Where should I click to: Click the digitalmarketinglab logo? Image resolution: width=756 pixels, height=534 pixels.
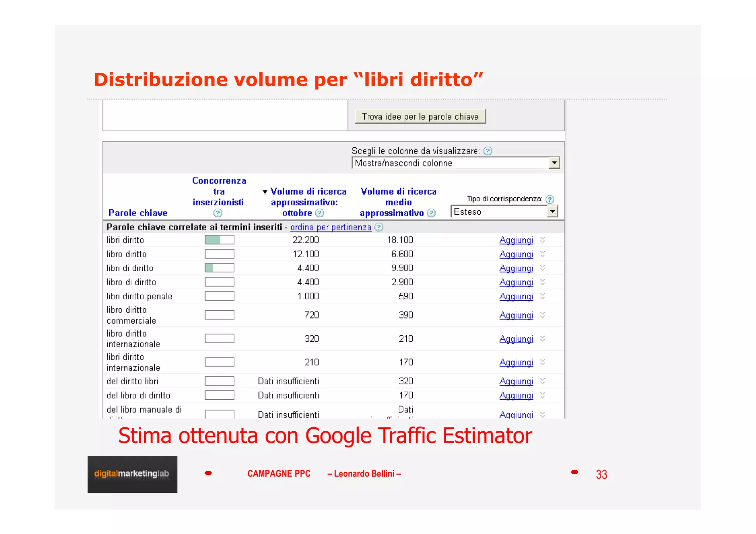point(132,474)
